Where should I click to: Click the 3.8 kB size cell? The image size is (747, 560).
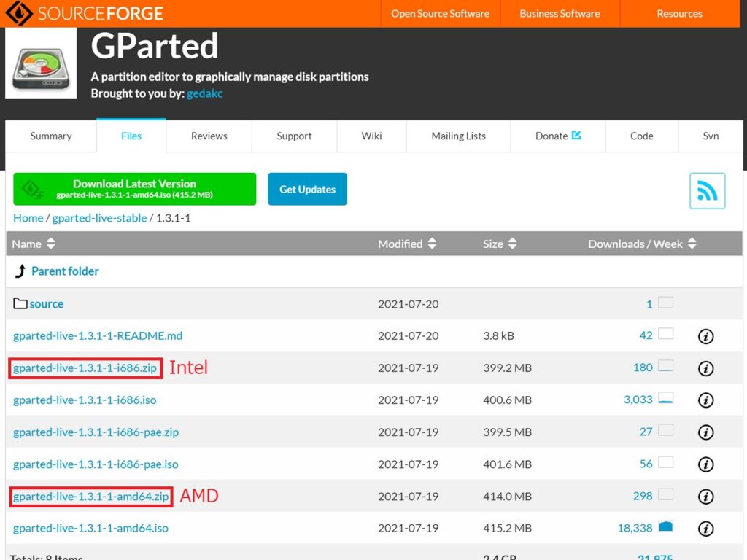point(498,335)
